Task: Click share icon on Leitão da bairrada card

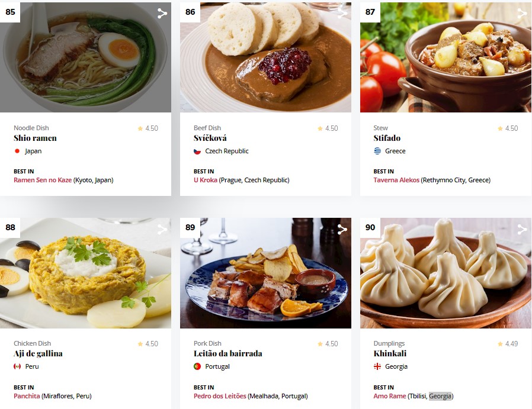Action: tap(342, 230)
